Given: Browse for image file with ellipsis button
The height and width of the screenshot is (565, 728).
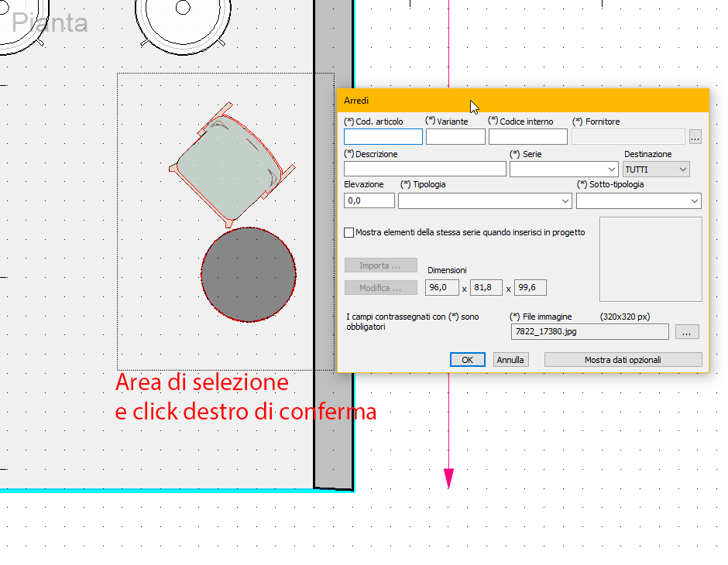Looking at the screenshot, I should click(687, 332).
